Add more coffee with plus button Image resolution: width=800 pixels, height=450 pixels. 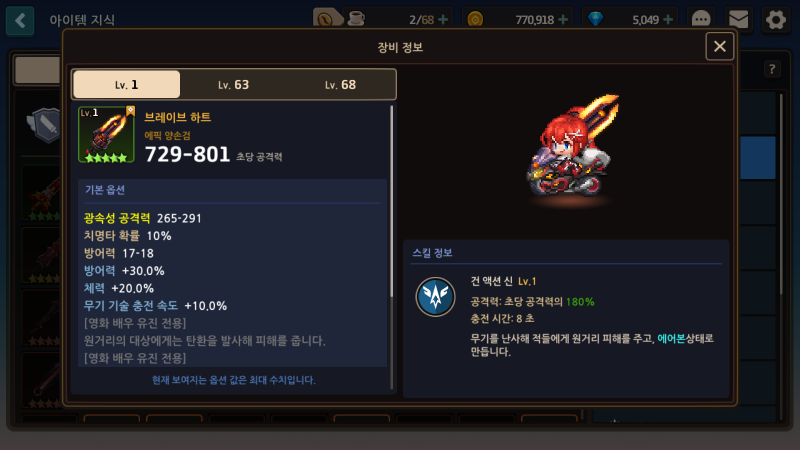click(x=443, y=19)
